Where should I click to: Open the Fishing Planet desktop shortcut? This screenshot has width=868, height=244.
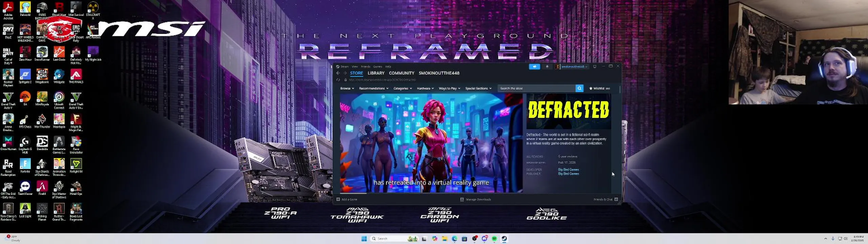pyautogui.click(x=42, y=212)
